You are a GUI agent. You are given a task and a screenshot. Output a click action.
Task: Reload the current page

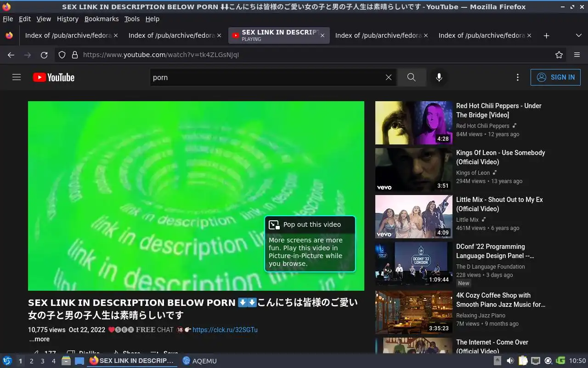[44, 55]
